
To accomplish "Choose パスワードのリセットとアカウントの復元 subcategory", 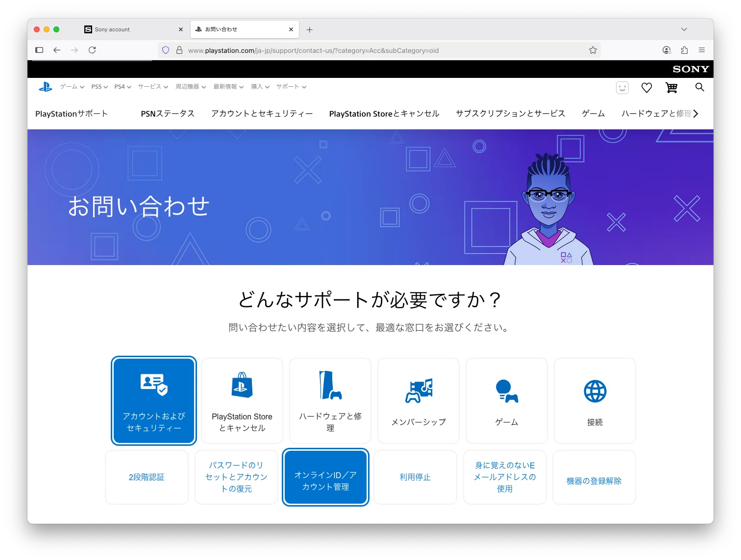I will pyautogui.click(x=236, y=477).
